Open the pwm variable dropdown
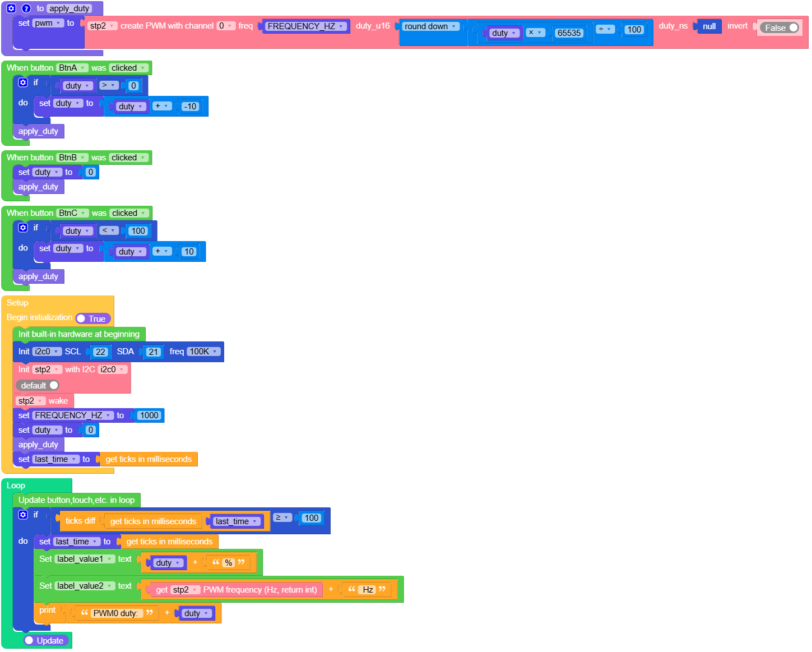812x652 pixels. click(48, 23)
